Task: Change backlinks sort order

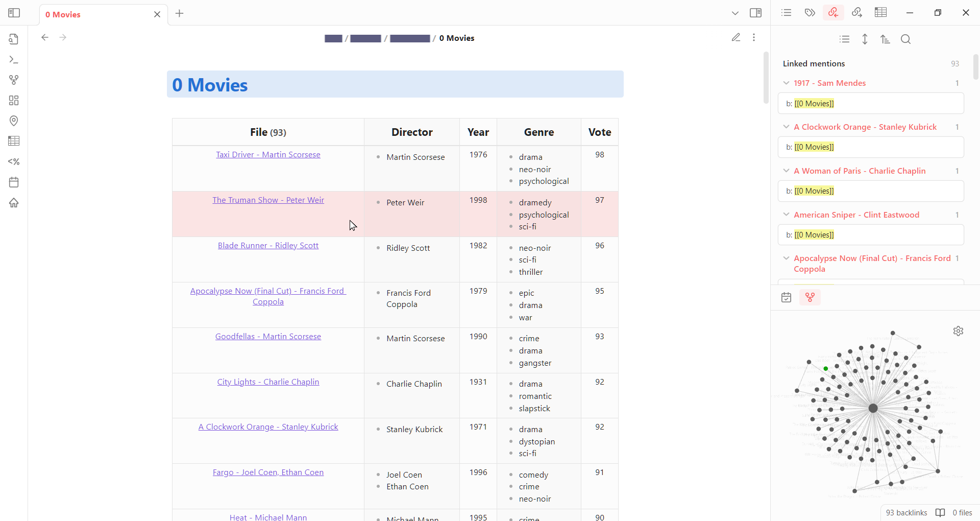Action: coord(885,39)
